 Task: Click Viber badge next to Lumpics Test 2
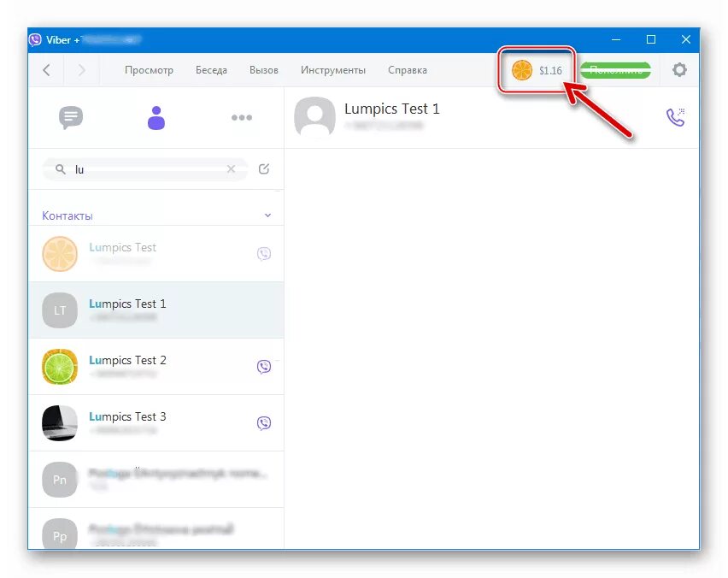[x=264, y=367]
